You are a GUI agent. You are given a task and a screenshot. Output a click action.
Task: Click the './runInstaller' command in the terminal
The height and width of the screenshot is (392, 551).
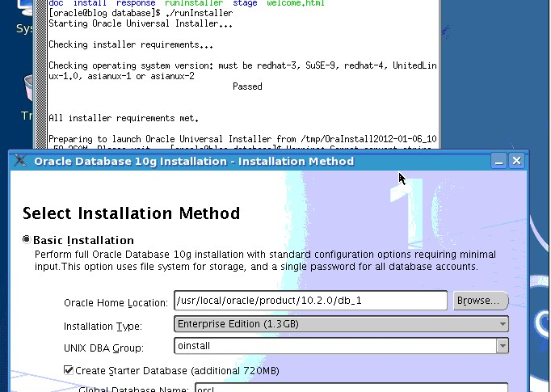coord(199,14)
